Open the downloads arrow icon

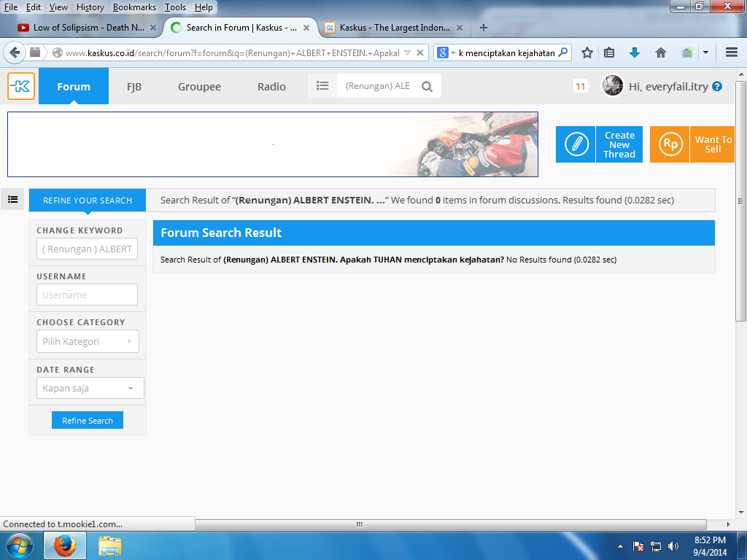[634, 52]
